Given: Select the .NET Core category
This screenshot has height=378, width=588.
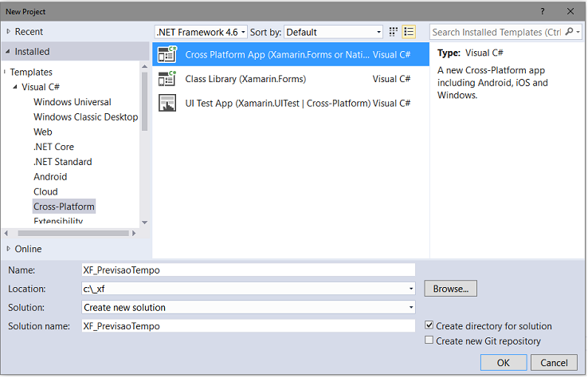Looking at the screenshot, I should [x=53, y=147].
